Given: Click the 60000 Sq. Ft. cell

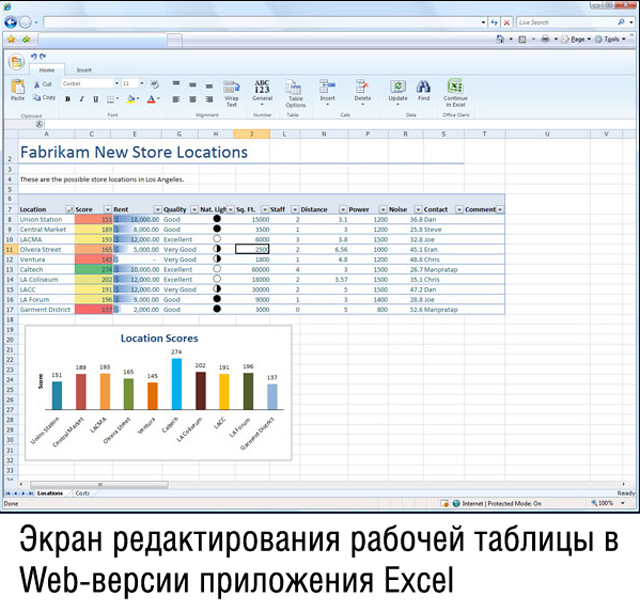Looking at the screenshot, I should (252, 269).
